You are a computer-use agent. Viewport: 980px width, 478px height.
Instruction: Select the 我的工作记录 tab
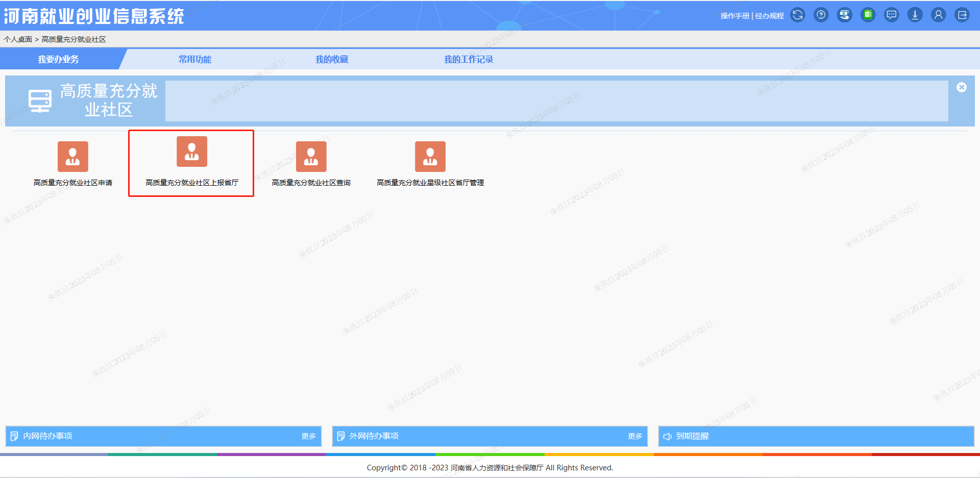pyautogui.click(x=468, y=60)
